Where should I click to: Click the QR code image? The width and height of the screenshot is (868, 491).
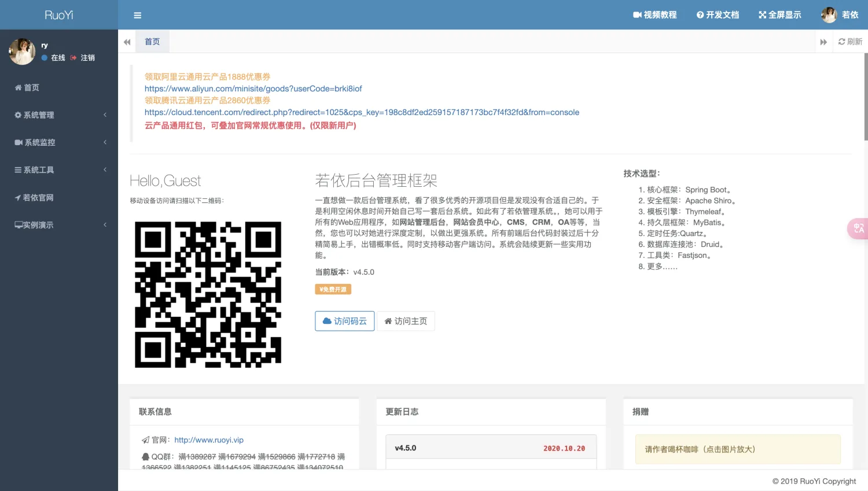pos(208,295)
